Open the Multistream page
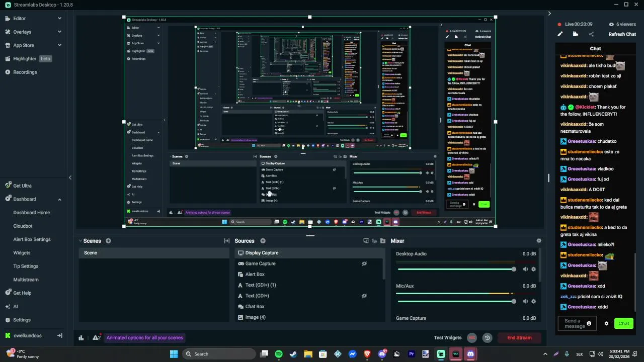Viewport: 644px width, 362px height. (26, 280)
